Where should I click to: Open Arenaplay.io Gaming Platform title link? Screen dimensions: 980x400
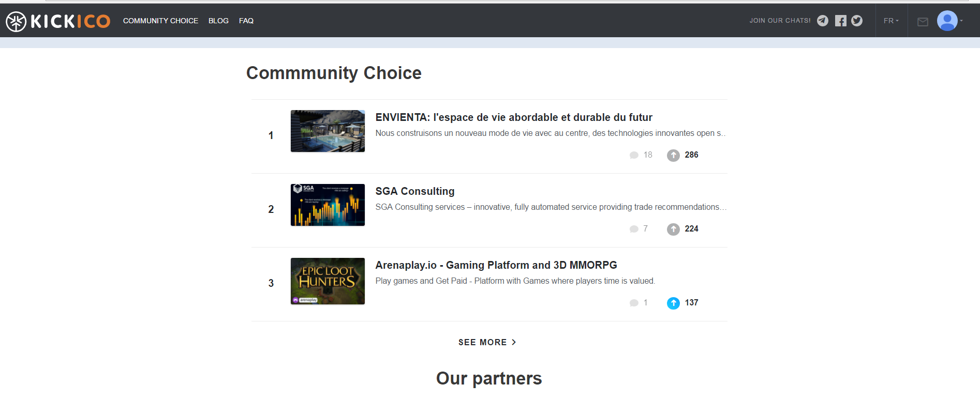pyautogui.click(x=496, y=265)
